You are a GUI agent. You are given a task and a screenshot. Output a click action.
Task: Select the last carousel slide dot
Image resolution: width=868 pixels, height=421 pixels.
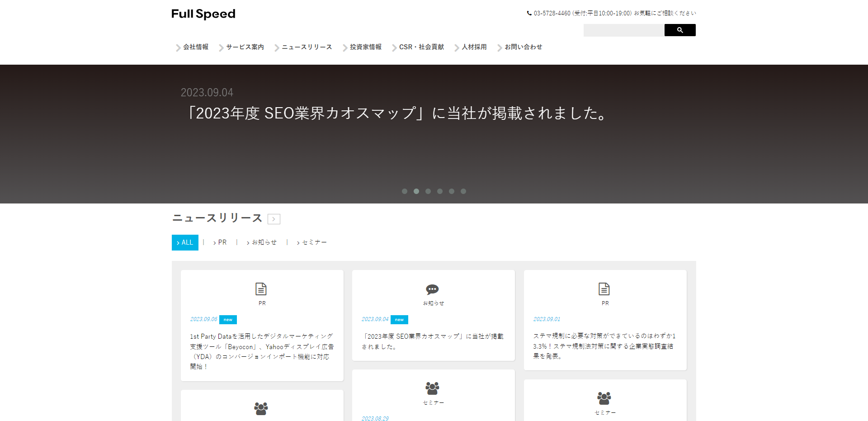(463, 191)
